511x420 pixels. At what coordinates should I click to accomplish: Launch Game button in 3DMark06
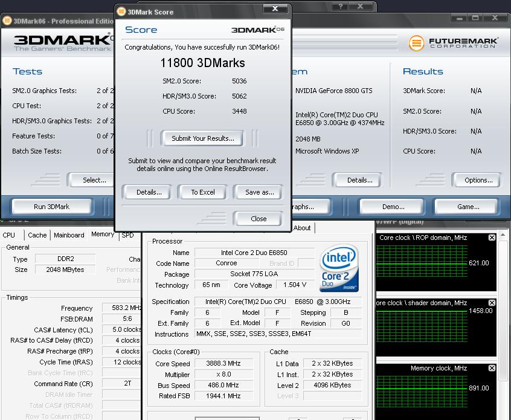[x=467, y=207]
